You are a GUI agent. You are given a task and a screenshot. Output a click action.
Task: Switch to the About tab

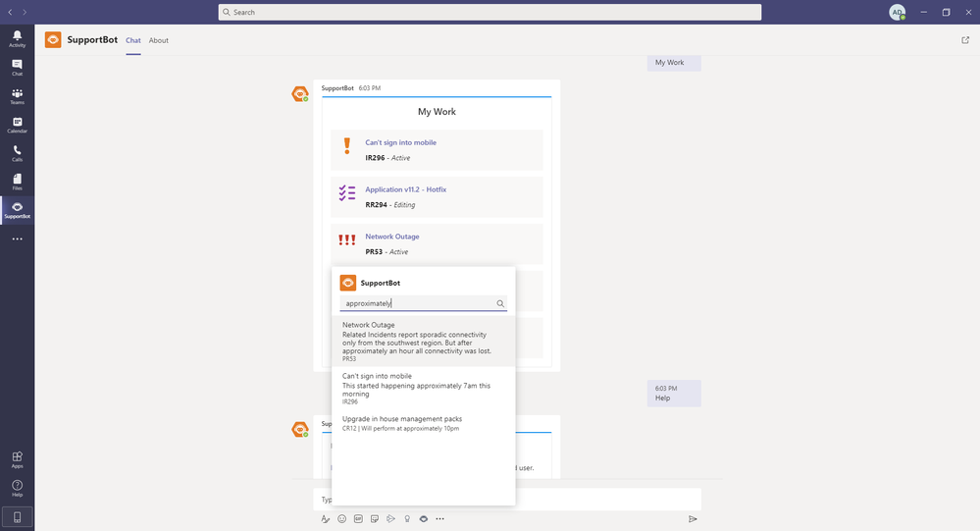pos(159,40)
